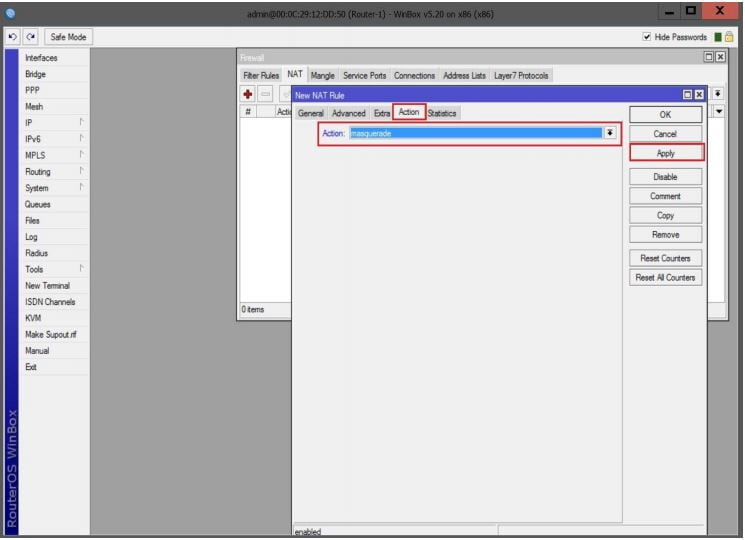Expand the IP submenu
745x540 pixels.
[54, 123]
